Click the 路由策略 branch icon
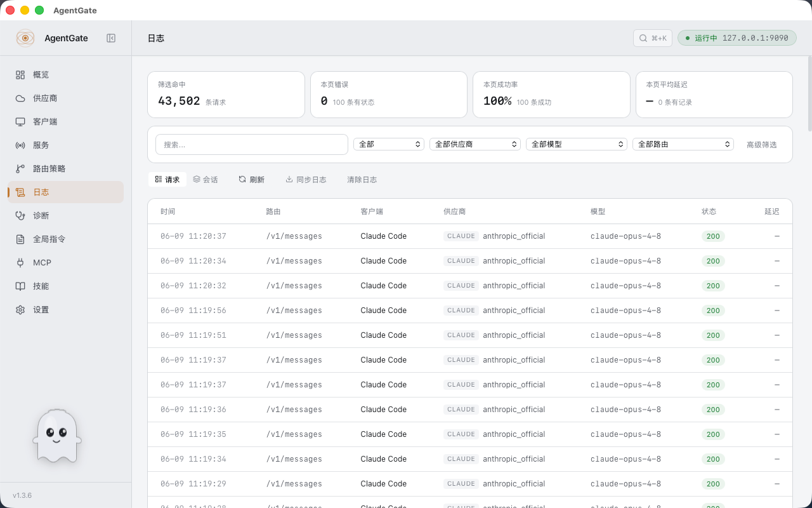Image resolution: width=812 pixels, height=508 pixels. click(x=20, y=169)
